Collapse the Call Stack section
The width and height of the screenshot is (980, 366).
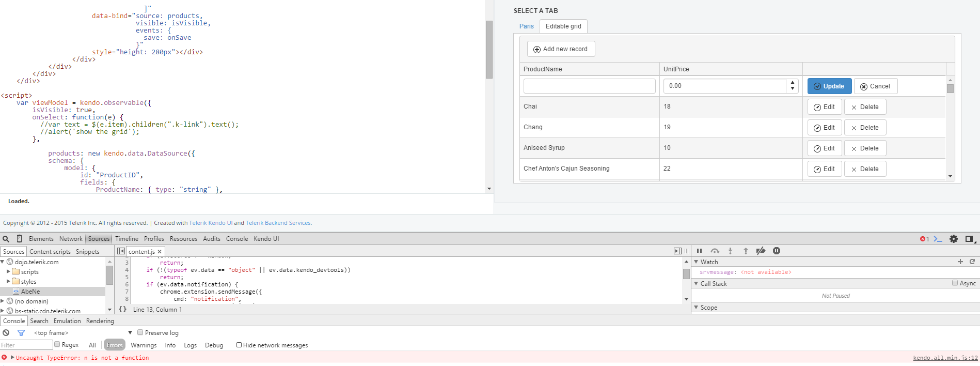tap(696, 283)
